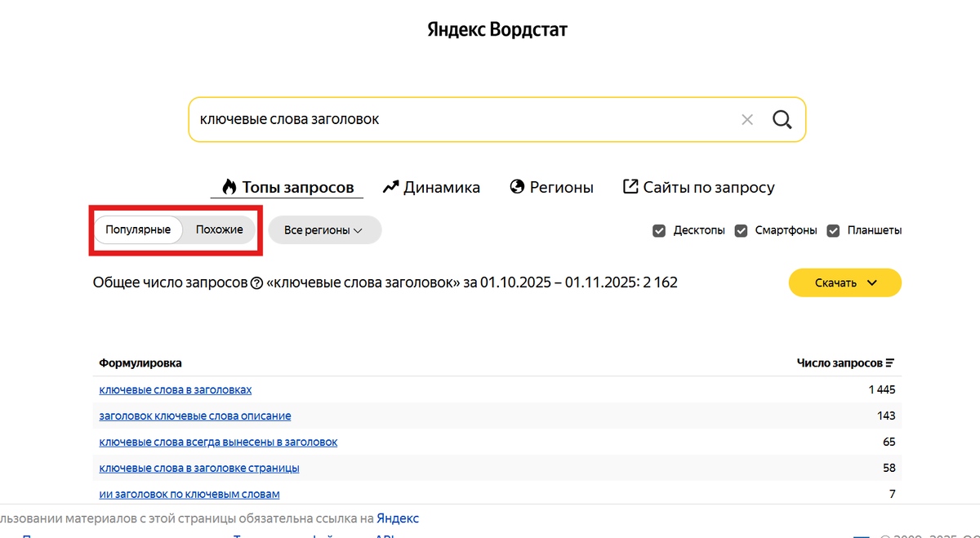Switch to the Похожие view
This screenshot has width=980, height=538.
click(220, 229)
